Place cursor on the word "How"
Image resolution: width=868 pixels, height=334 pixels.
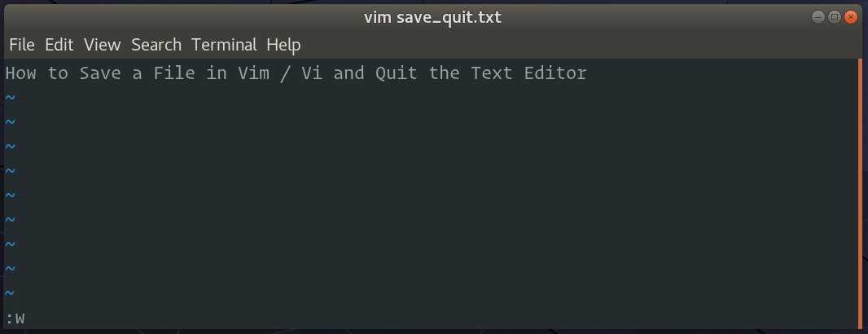20,73
